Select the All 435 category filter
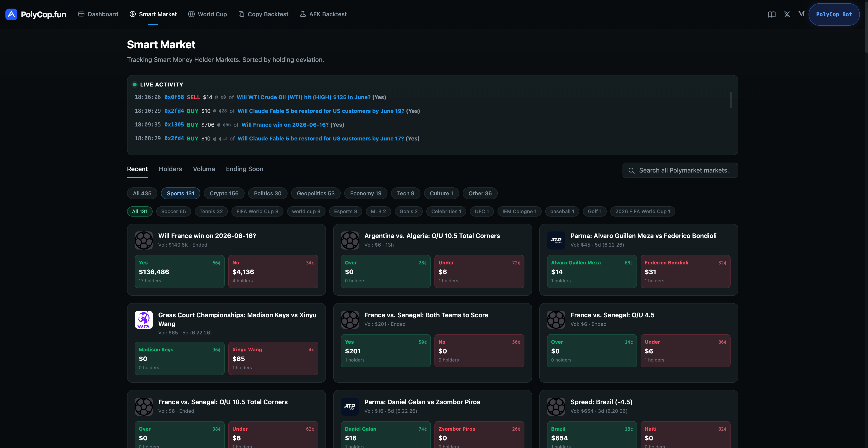Screen dimensions: 868x448 point(142,193)
